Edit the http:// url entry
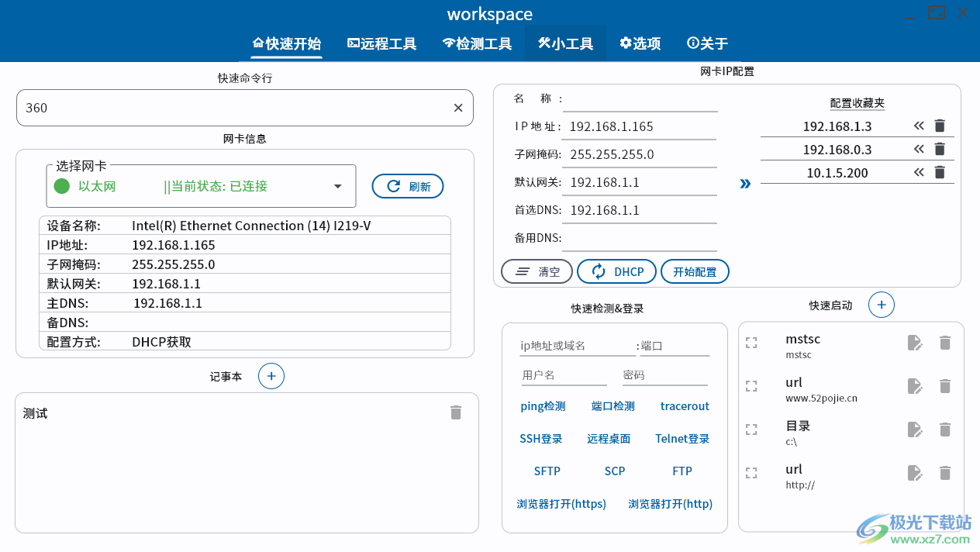Screen dimensions: 980x552 [x=915, y=473]
